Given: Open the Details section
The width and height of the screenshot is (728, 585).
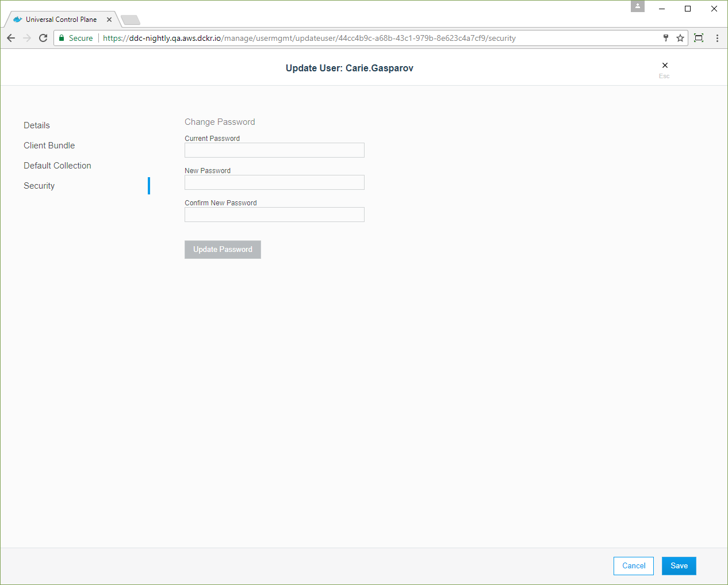Looking at the screenshot, I should 37,125.
